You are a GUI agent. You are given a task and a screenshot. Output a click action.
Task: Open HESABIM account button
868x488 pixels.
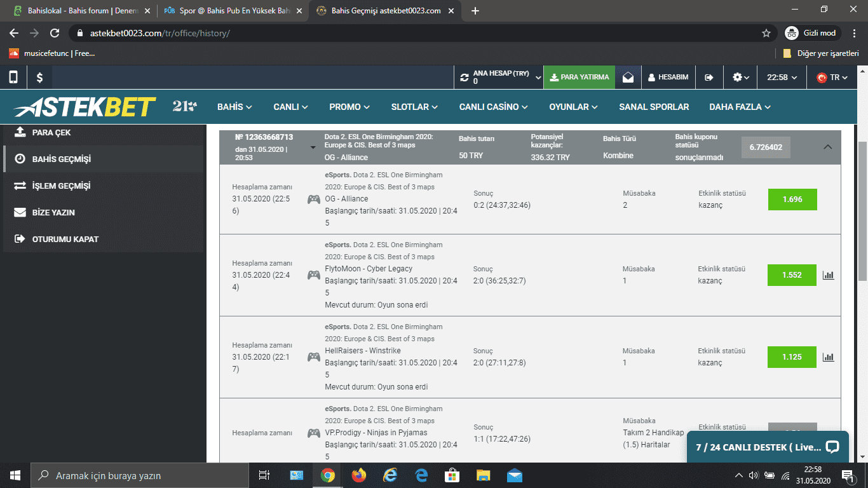pyautogui.click(x=668, y=77)
